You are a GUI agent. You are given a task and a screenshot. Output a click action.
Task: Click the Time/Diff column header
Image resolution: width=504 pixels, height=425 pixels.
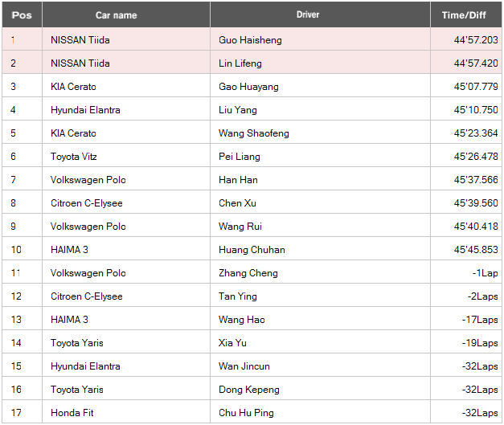pyautogui.click(x=466, y=14)
